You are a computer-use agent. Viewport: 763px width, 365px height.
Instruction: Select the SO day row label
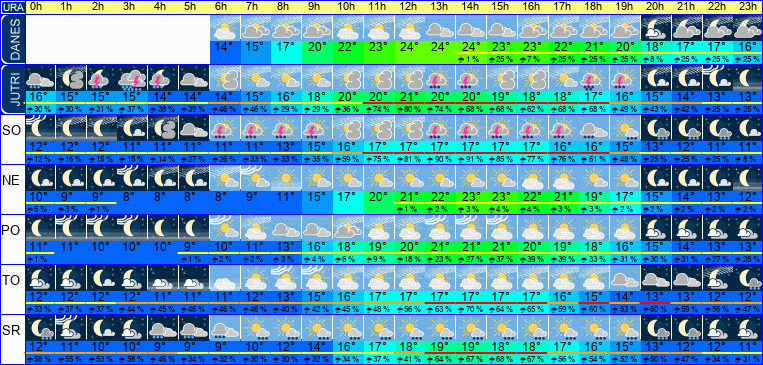point(12,130)
